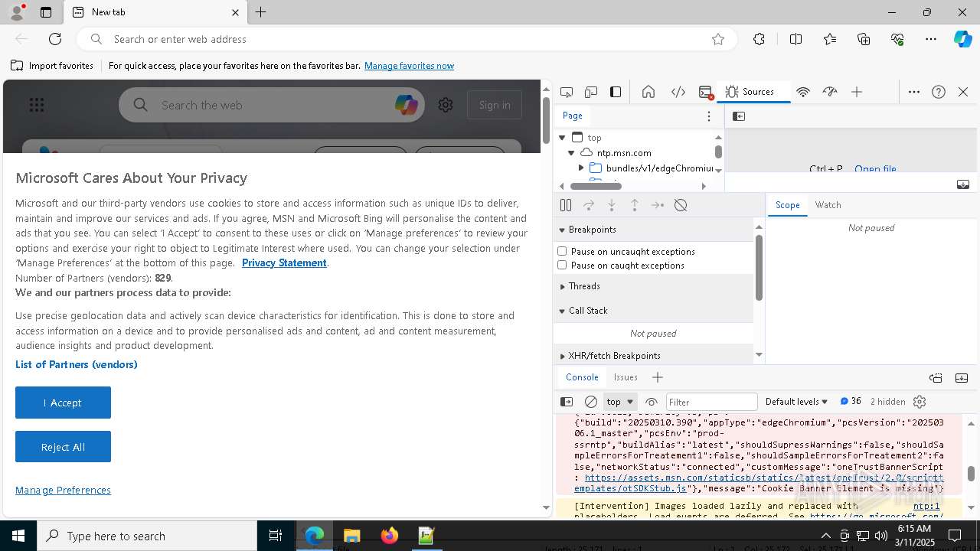Open Customize and control DevTools ellipsis menu
The width and height of the screenshot is (980, 551).
point(914,92)
